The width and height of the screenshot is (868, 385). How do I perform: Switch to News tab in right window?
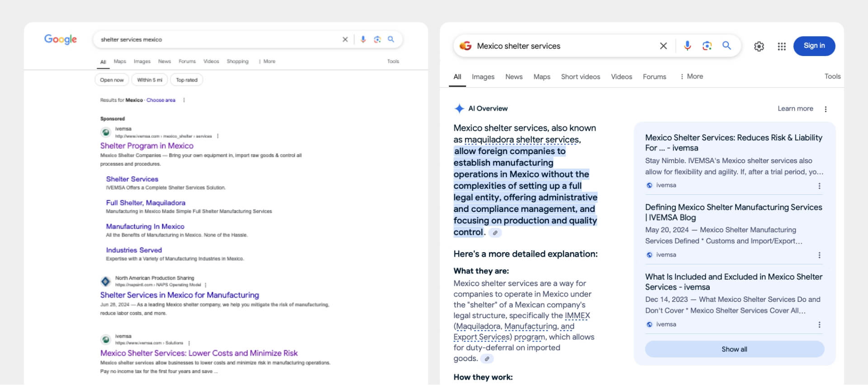514,77
